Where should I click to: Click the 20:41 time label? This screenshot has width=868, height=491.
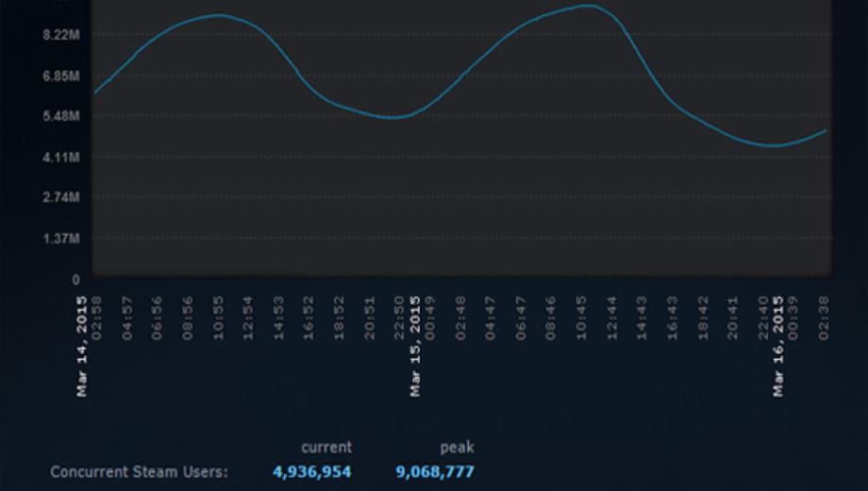point(732,318)
